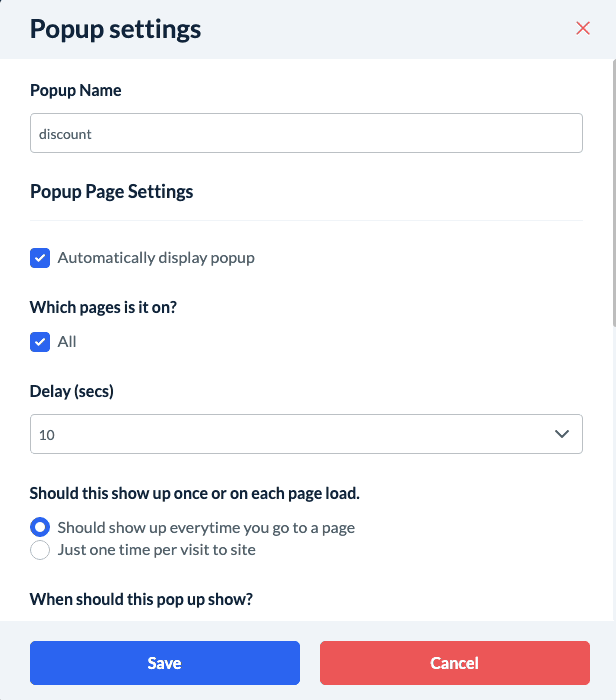Screen dimensions: 616x700
Task: Click the 'Popup settings' dialog title
Action: [x=115, y=29]
